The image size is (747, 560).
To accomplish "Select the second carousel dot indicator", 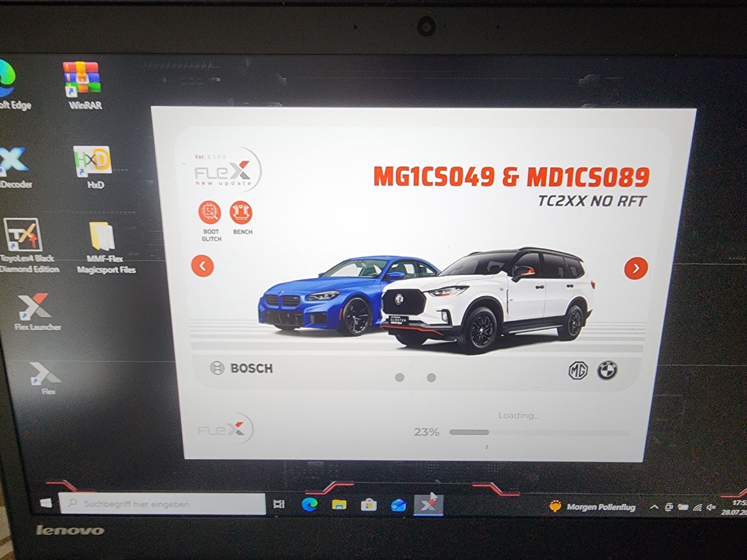I will pyautogui.click(x=431, y=377).
